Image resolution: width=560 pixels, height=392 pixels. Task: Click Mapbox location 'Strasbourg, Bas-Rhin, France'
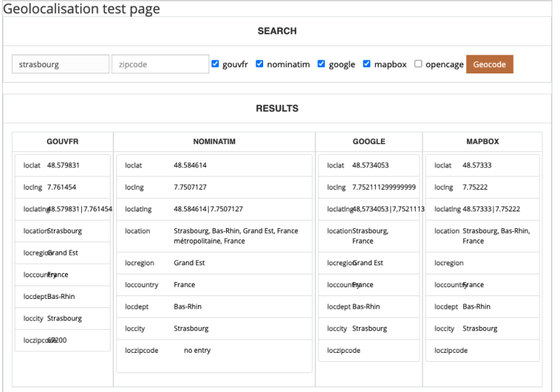click(496, 236)
